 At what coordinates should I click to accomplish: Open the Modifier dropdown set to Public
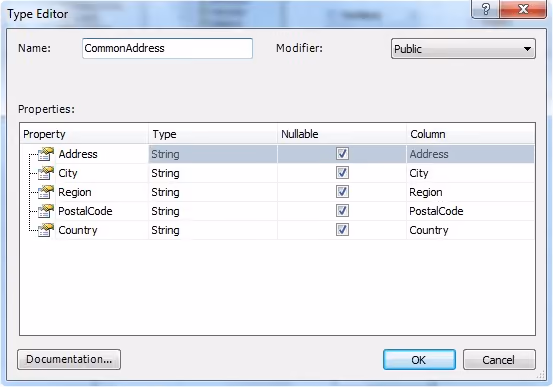point(463,49)
